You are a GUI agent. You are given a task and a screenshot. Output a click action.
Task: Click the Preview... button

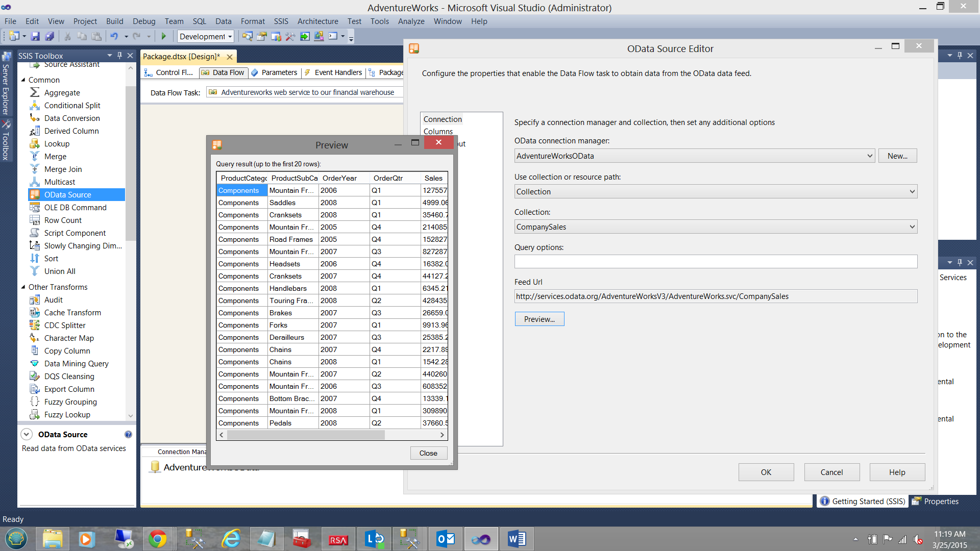539,319
